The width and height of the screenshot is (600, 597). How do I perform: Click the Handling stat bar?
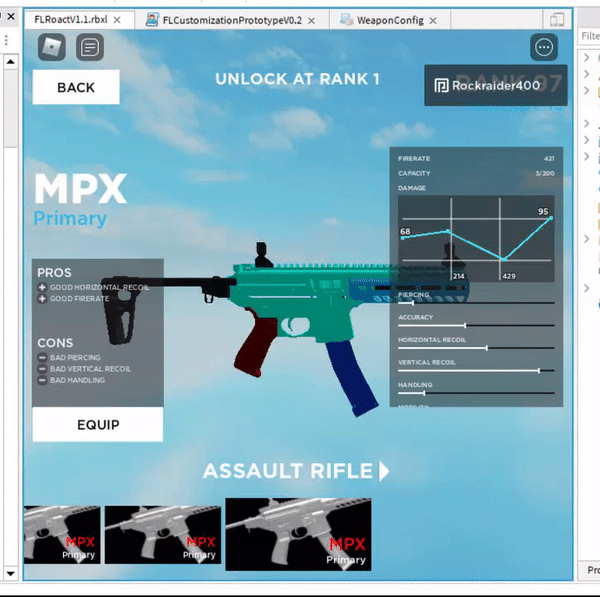(476, 393)
